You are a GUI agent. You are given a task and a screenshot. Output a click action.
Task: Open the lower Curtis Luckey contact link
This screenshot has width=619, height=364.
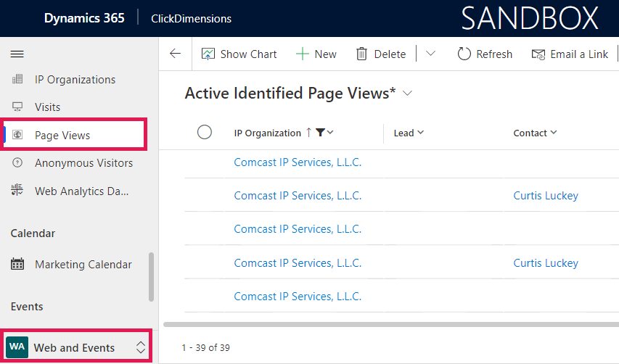pyautogui.click(x=546, y=263)
